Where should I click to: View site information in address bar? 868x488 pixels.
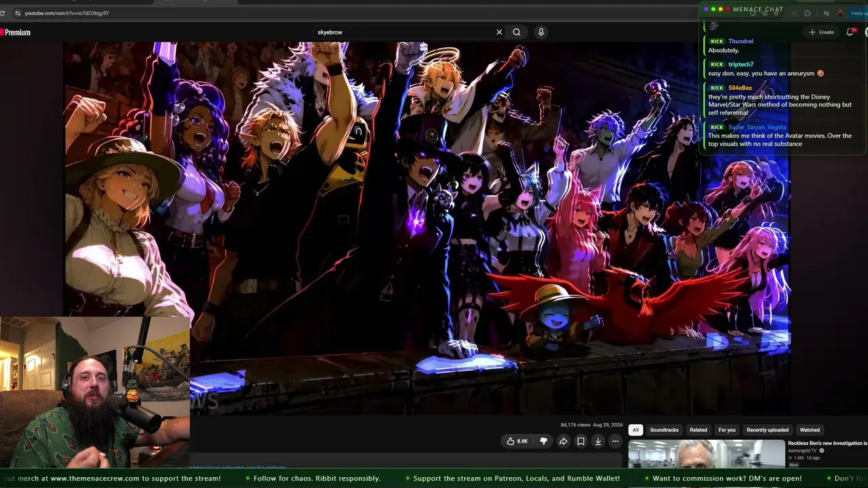[x=18, y=13]
